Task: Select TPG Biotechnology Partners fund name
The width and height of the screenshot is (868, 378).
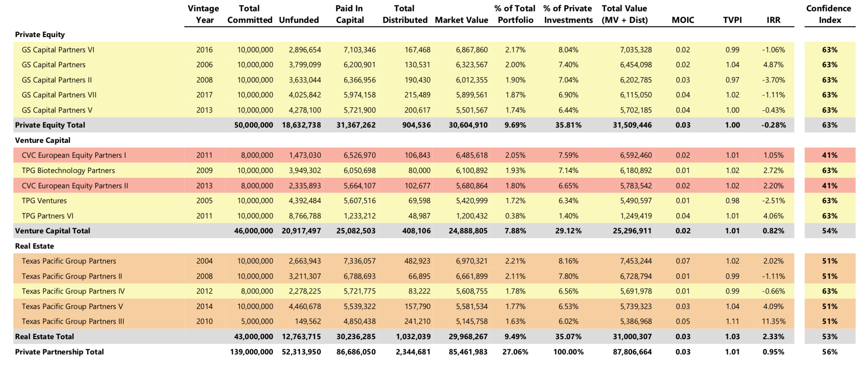Action: pos(68,170)
